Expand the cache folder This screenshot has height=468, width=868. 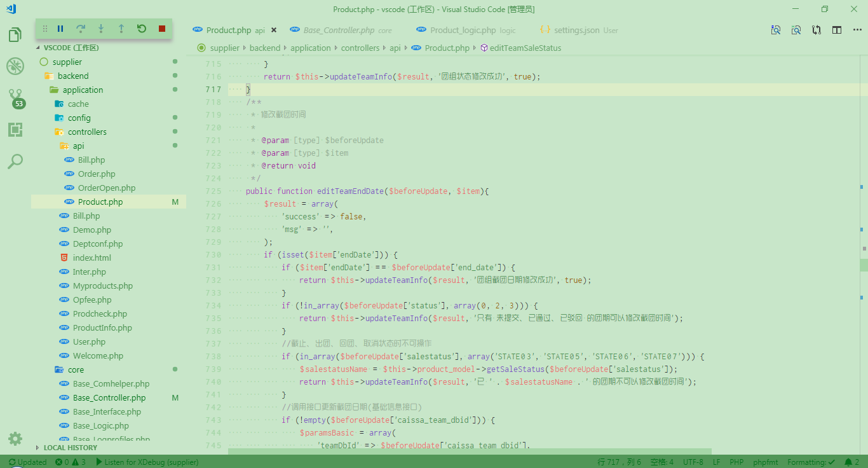[x=78, y=104]
